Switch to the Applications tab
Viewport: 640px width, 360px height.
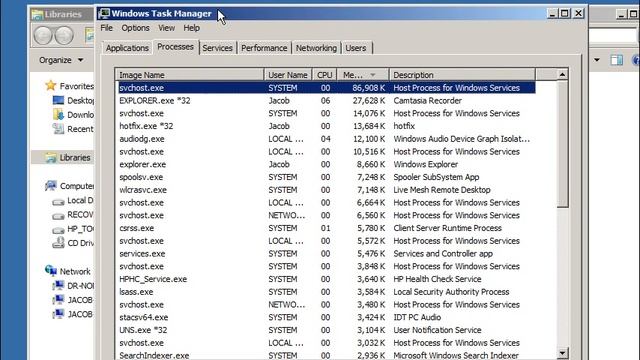pos(127,48)
